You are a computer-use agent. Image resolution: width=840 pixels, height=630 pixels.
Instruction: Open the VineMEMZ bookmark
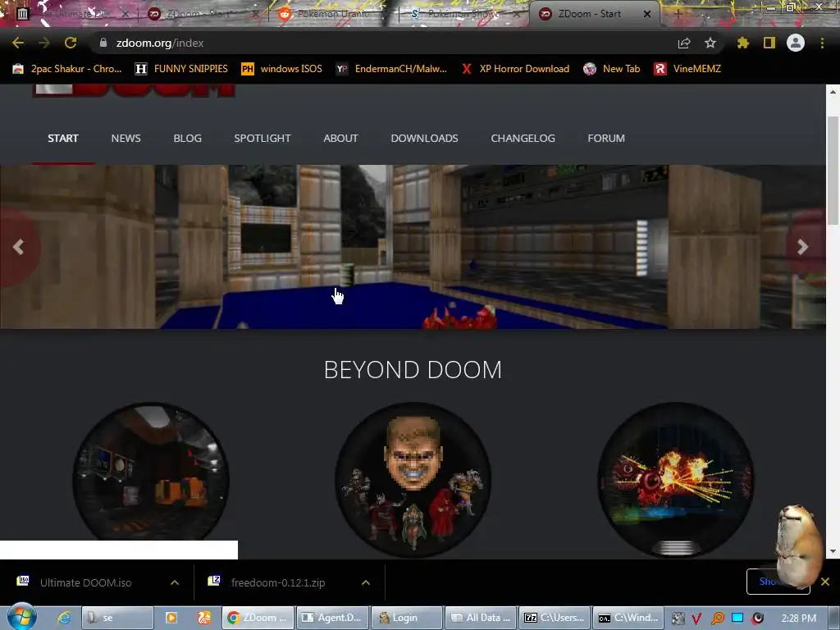tap(687, 69)
